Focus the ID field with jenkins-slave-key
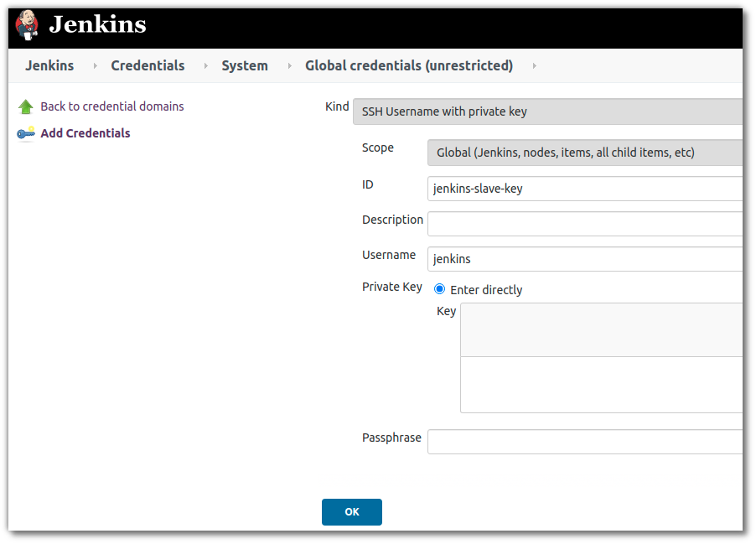 click(x=584, y=189)
